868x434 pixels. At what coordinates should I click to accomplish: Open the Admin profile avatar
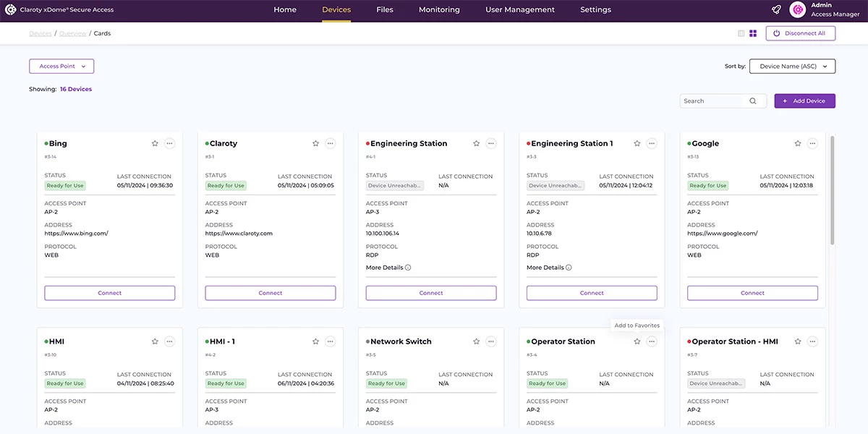coord(798,10)
